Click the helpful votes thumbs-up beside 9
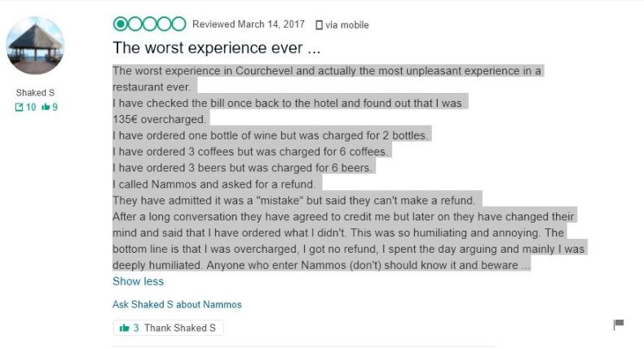This screenshot has width=644, height=349. [46, 107]
